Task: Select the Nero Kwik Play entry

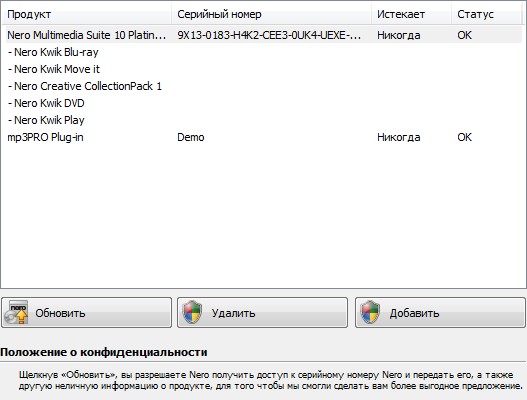Action: (x=46, y=120)
